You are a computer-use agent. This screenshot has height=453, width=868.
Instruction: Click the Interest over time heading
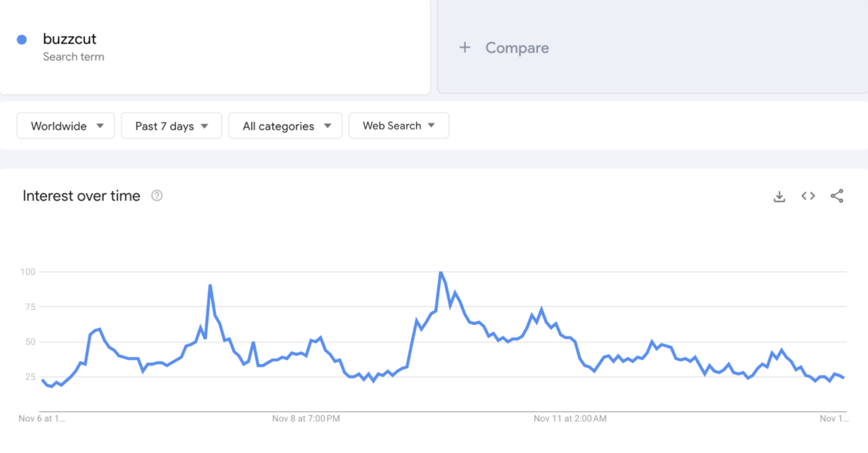click(x=82, y=196)
